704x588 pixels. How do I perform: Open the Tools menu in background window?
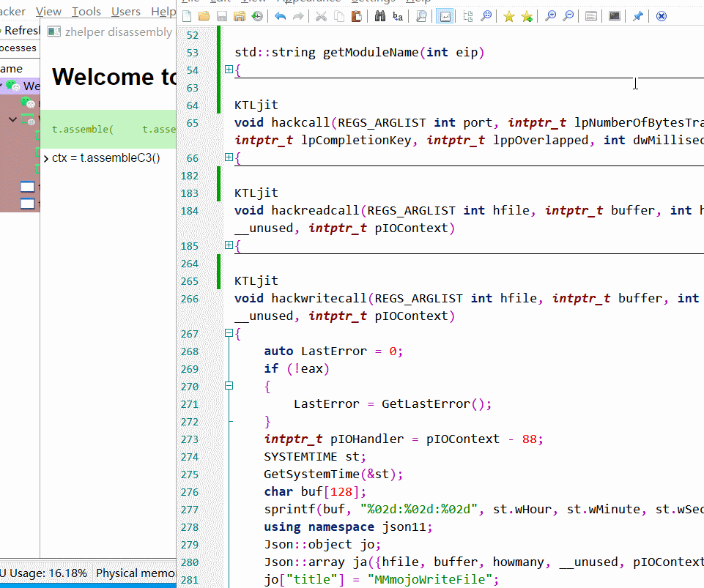tap(86, 11)
